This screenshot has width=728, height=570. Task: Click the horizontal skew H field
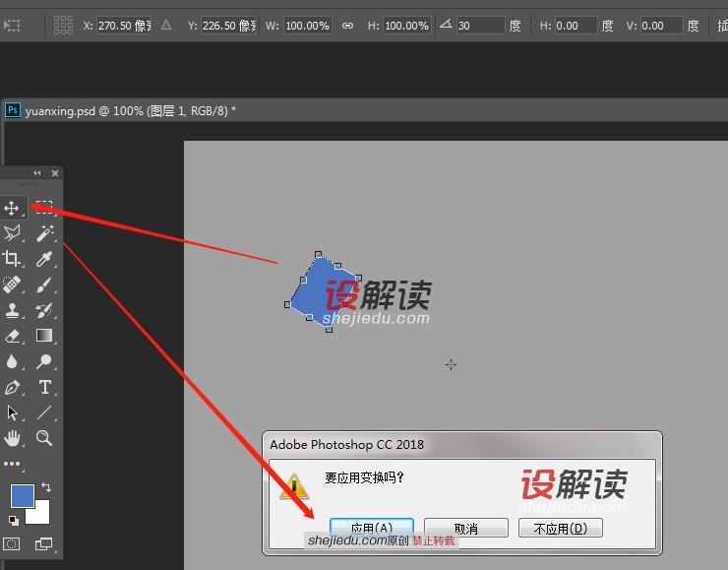576,26
